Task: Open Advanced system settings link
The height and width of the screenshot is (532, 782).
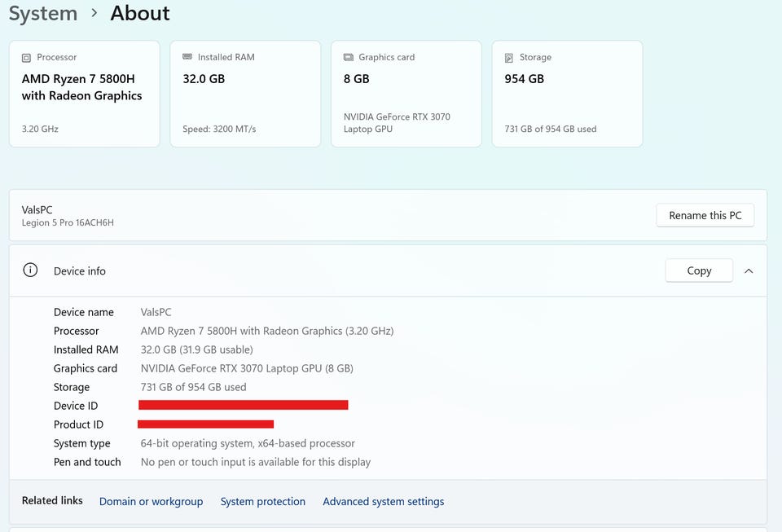Action: click(383, 501)
